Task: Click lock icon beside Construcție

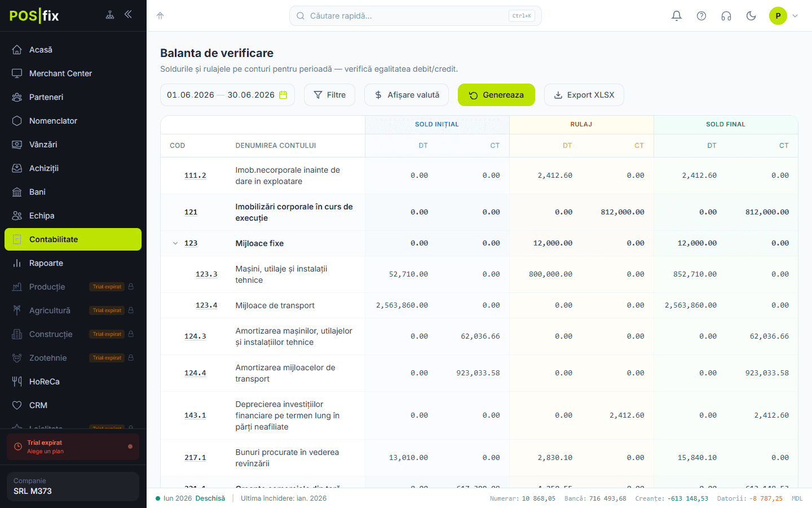Action: (131, 334)
